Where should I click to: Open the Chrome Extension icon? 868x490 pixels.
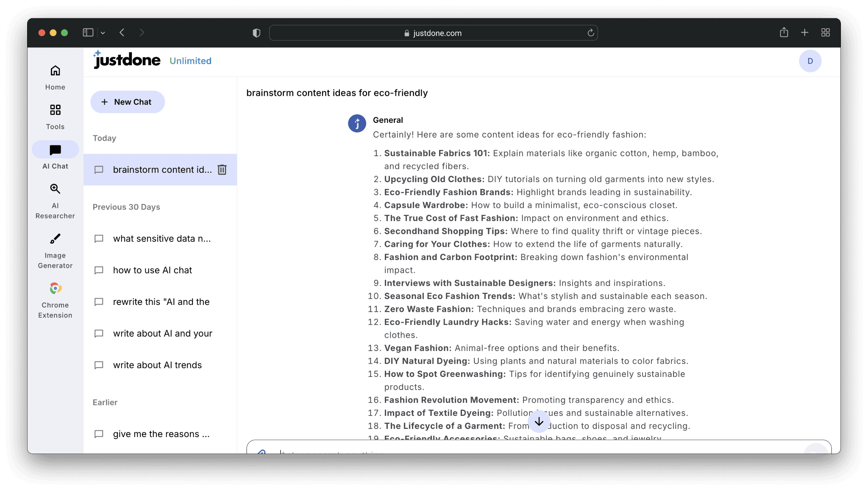click(x=55, y=288)
